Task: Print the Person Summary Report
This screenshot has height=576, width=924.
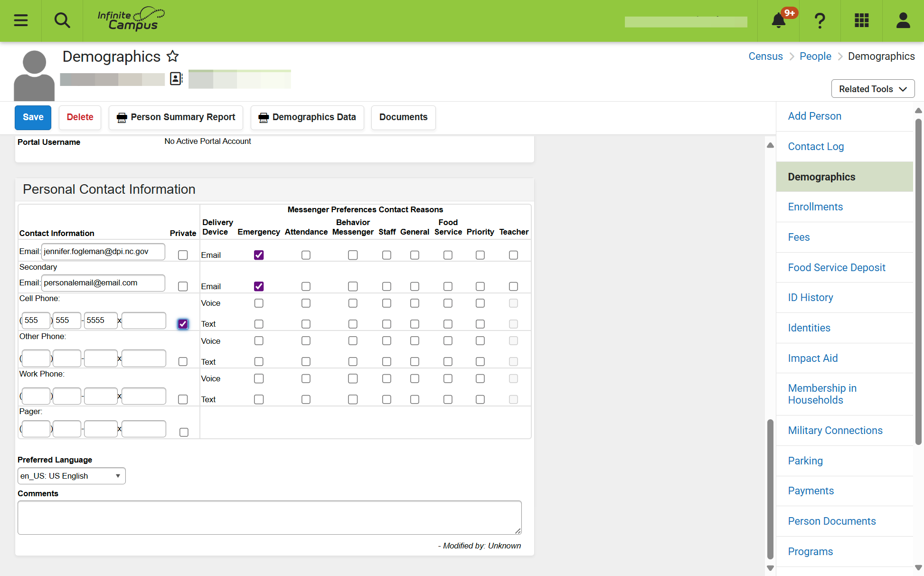Action: click(x=176, y=117)
